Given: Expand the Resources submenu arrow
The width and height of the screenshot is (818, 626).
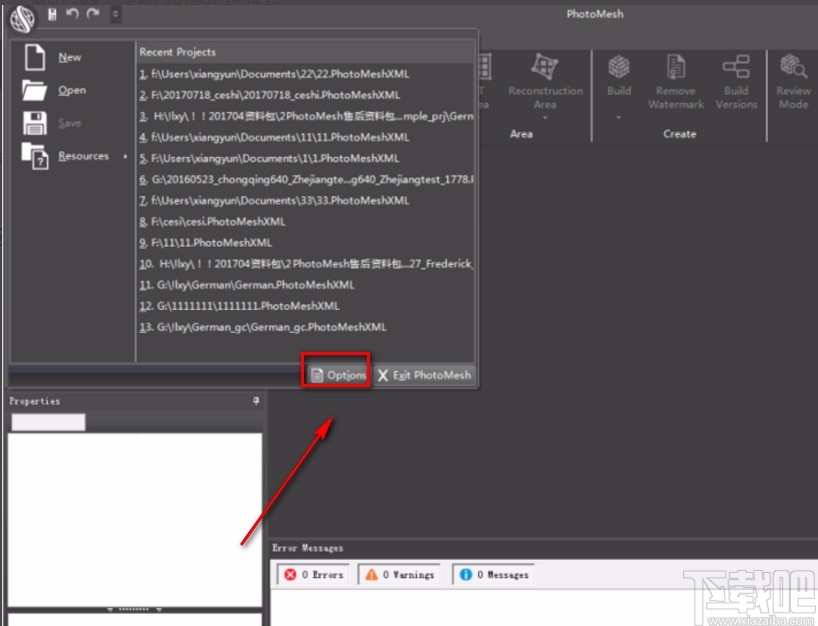Looking at the screenshot, I should [125, 156].
